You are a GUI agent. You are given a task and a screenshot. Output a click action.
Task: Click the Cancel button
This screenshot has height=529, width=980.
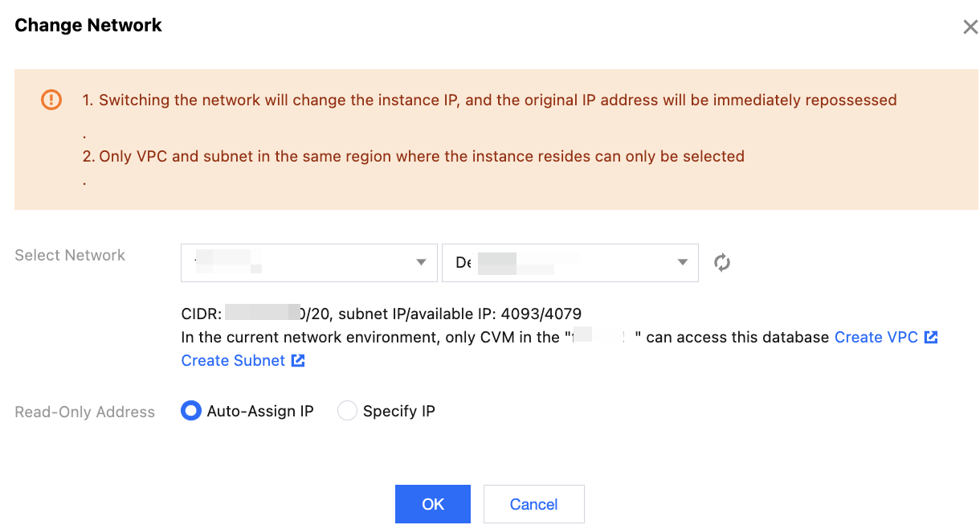(533, 504)
